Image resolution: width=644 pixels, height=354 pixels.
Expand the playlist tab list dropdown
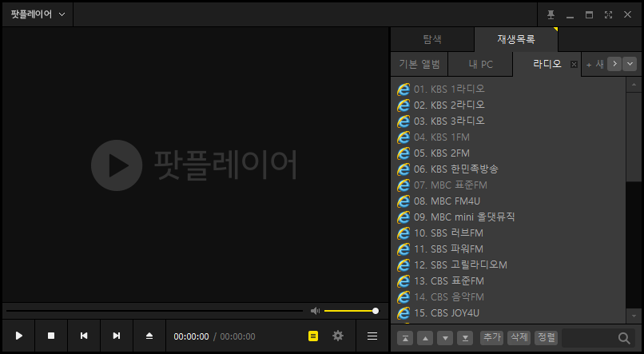(x=630, y=64)
